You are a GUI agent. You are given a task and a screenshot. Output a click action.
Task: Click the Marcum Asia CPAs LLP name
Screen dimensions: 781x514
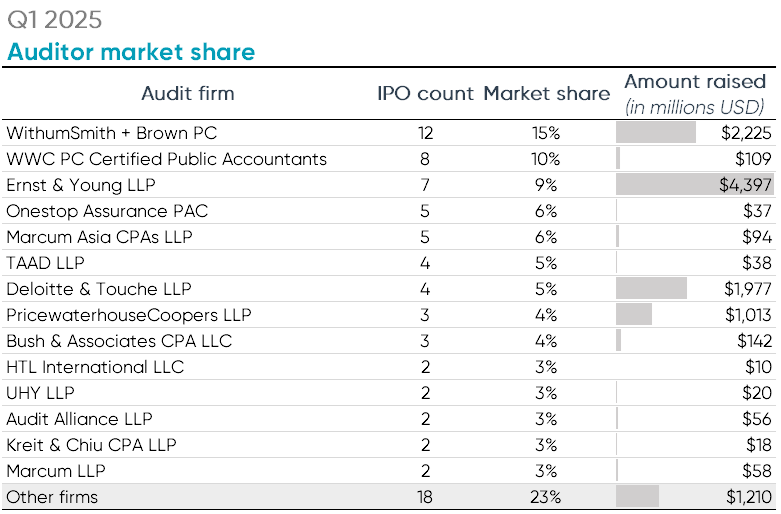coord(99,237)
